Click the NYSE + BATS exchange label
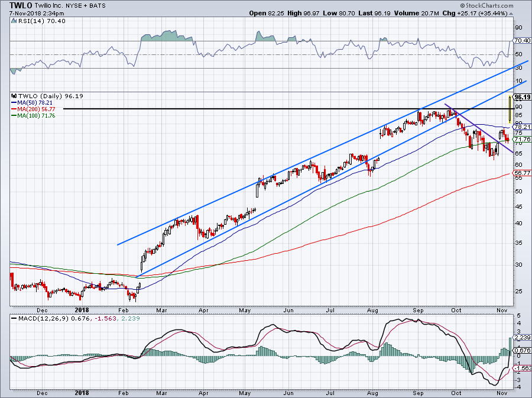The height and width of the screenshot is (398, 532). point(86,5)
